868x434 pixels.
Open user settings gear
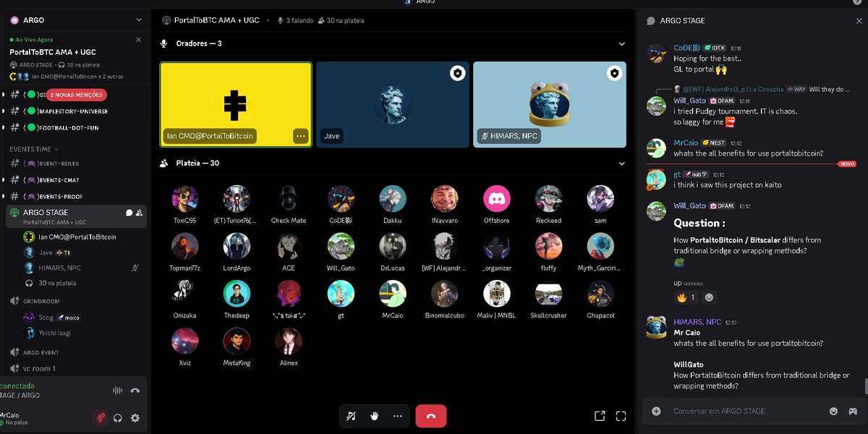coord(135,418)
